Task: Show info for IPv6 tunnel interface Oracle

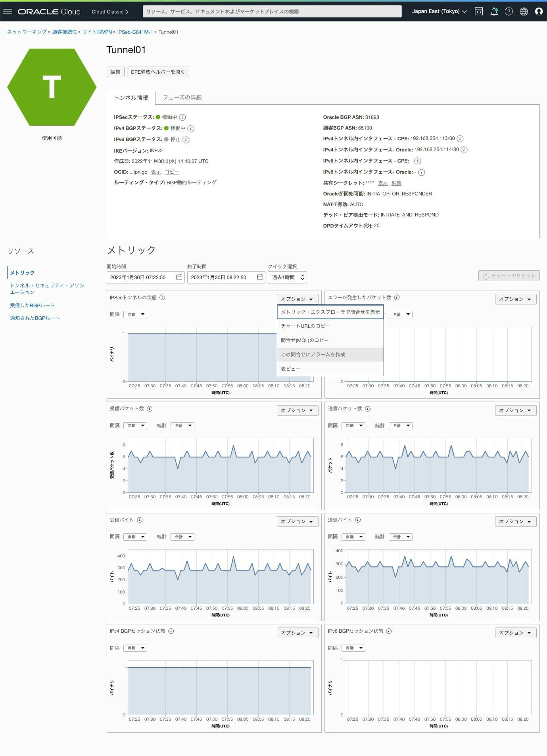Action: click(422, 172)
